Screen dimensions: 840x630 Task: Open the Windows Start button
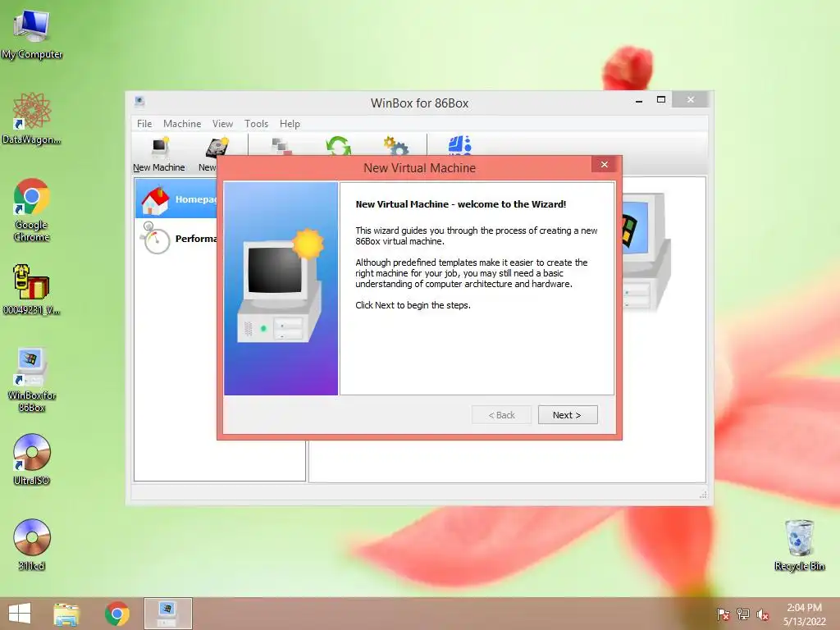pyautogui.click(x=20, y=614)
